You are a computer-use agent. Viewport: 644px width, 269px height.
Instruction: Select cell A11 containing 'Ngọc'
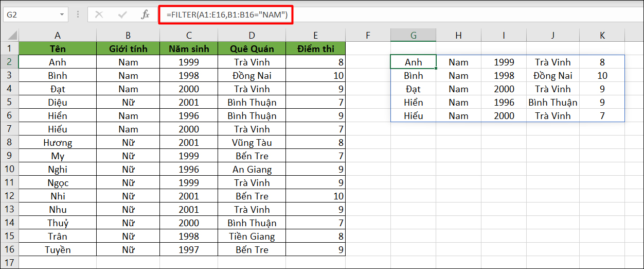tap(58, 182)
